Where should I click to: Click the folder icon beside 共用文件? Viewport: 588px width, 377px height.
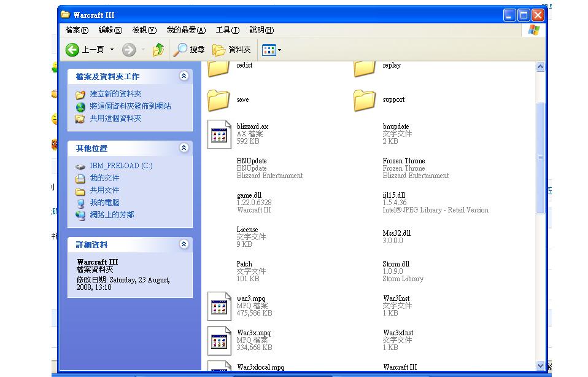click(x=80, y=192)
